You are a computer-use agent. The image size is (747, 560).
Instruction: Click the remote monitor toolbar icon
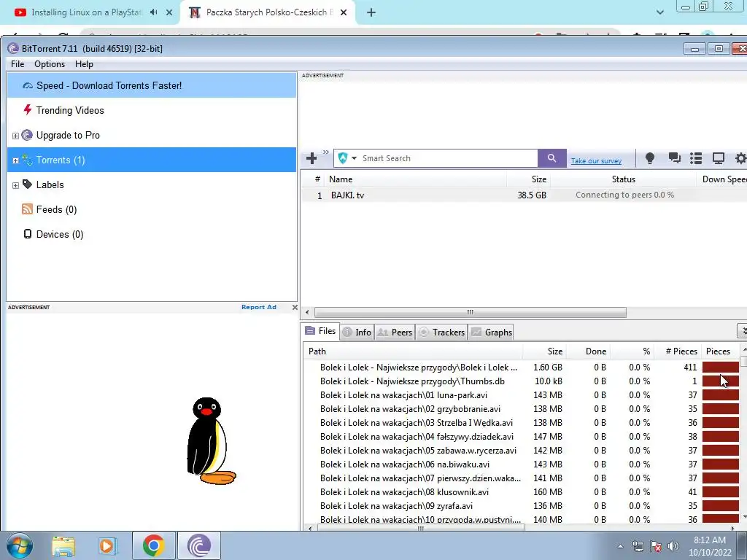[x=718, y=158]
